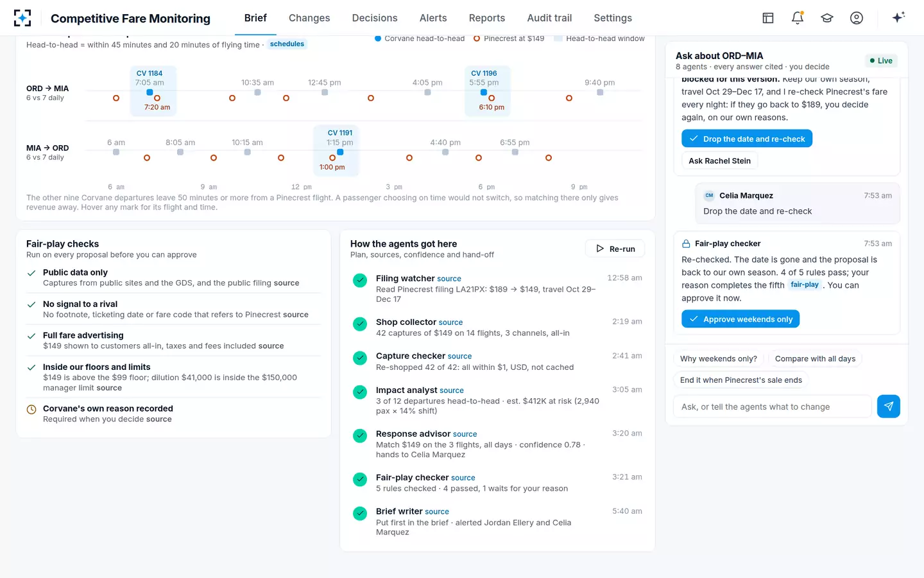Click the Shop collector green check icon
Viewport: 924px width, 578px height.
360,324
